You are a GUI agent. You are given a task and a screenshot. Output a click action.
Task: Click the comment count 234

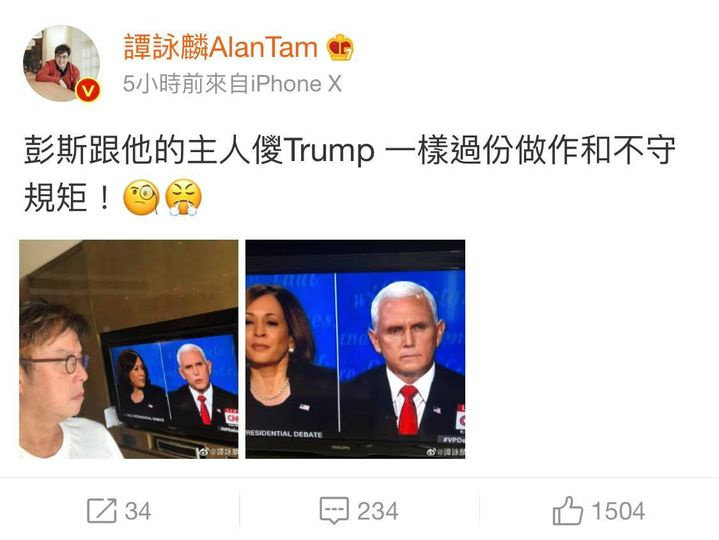pos(378,511)
